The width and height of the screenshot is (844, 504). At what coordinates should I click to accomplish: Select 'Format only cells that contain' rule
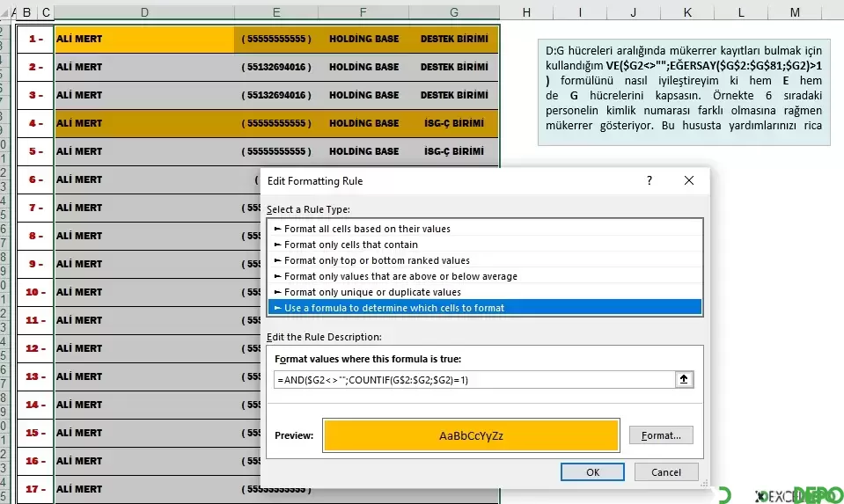485,245
